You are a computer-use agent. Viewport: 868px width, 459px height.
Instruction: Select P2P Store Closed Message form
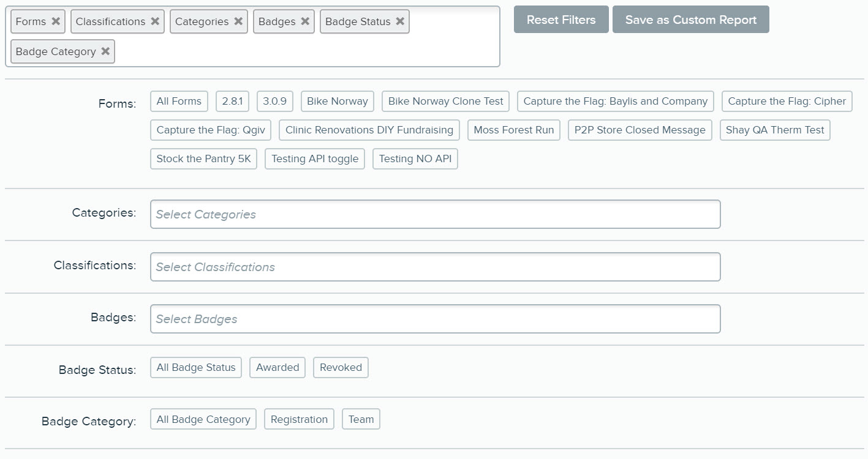[640, 130]
